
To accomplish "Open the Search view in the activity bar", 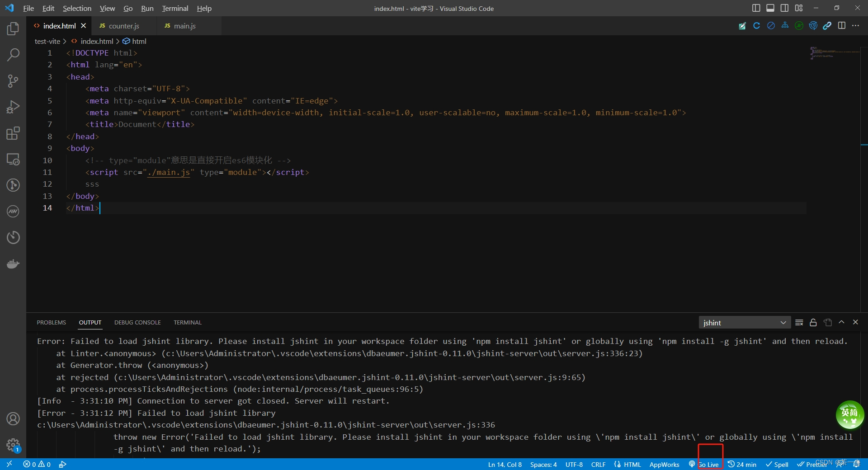I will tap(13, 55).
